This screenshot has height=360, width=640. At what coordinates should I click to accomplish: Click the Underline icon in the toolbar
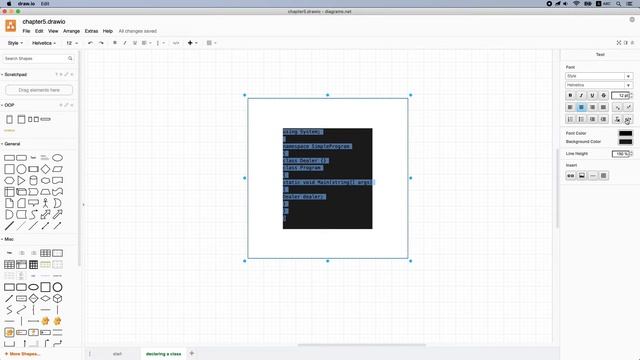(x=135, y=43)
